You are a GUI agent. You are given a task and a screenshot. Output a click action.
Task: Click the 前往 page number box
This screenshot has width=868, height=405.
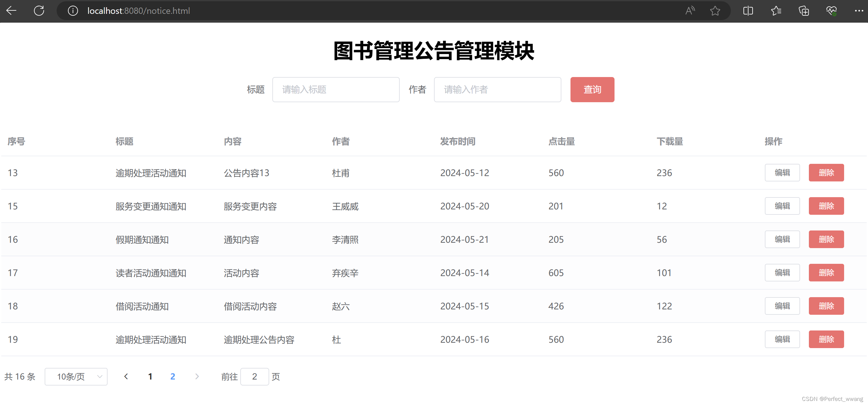254,376
